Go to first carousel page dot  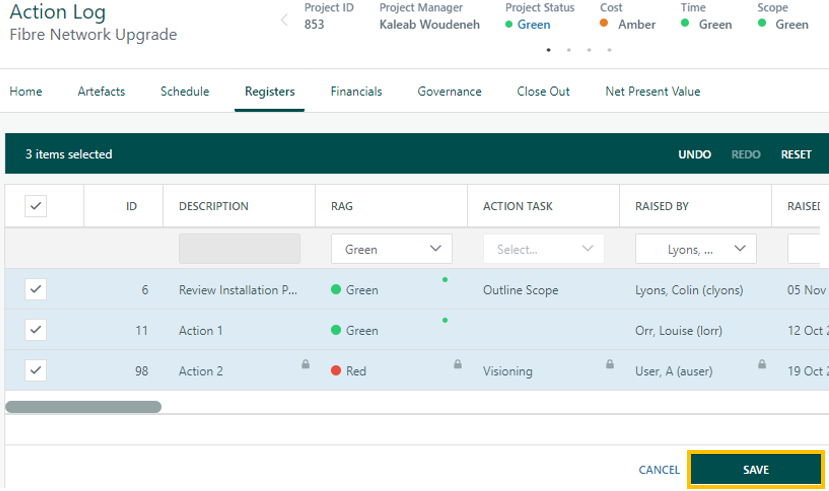549,50
